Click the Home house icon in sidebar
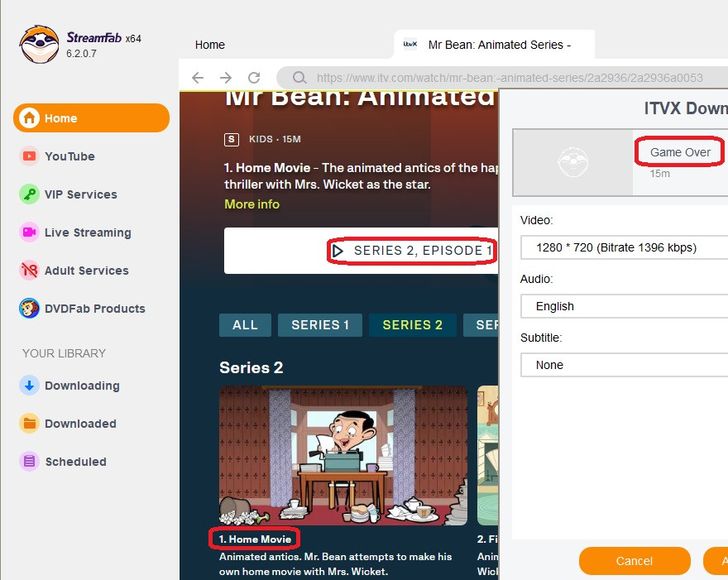This screenshot has height=580, width=728. tap(29, 118)
